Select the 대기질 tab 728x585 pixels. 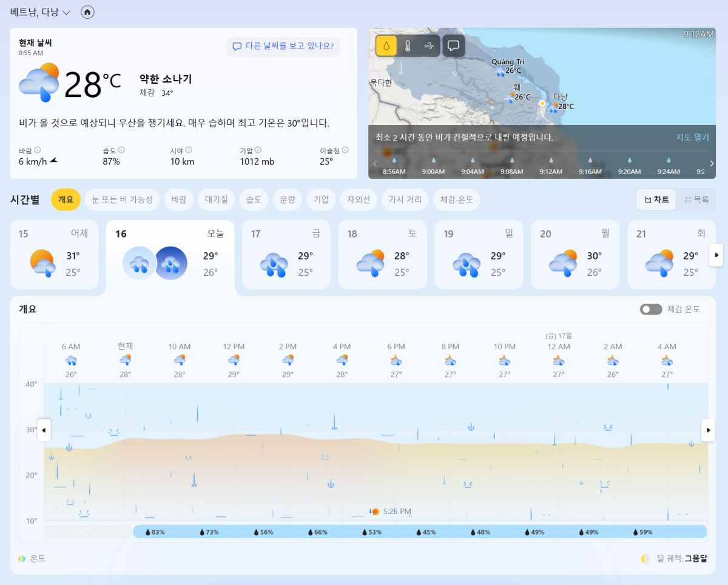point(216,199)
